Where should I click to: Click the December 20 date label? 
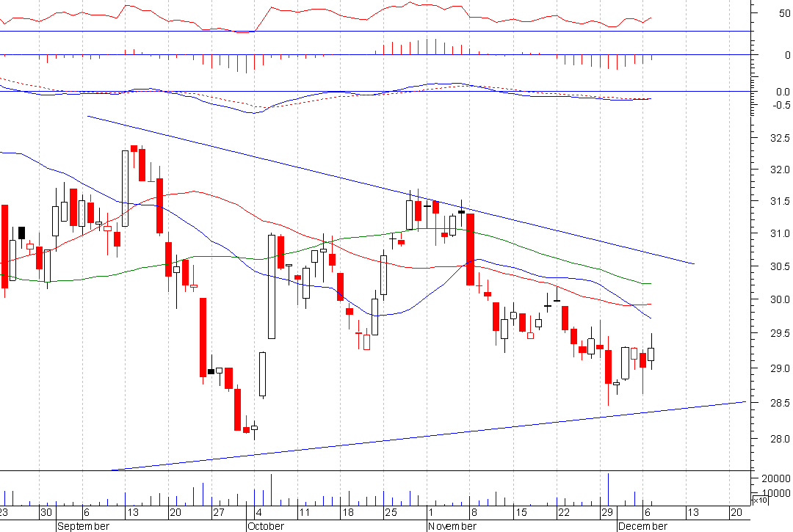tap(736, 512)
